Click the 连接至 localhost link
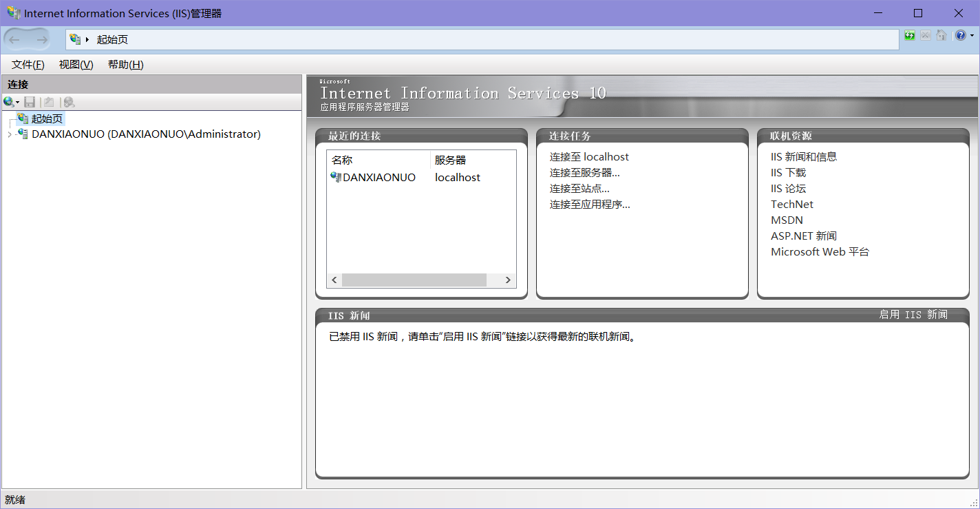Image resolution: width=980 pixels, height=509 pixels. point(588,156)
